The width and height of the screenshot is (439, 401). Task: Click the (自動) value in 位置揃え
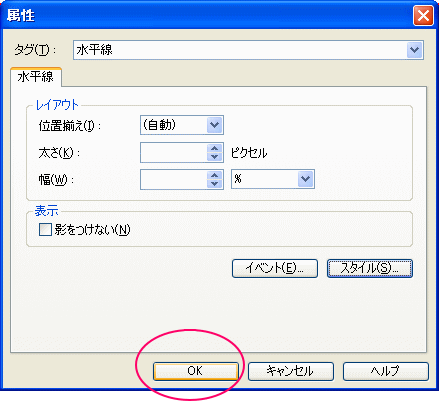click(159, 125)
